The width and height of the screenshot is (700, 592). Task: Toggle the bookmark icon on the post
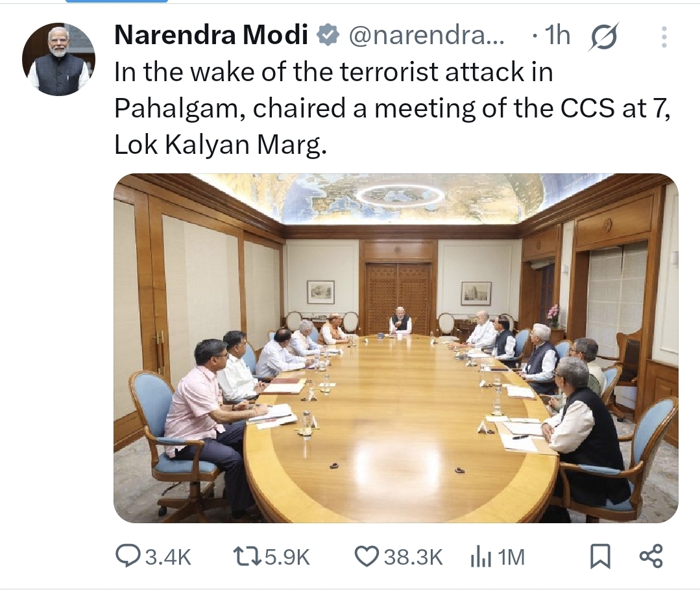coord(599,556)
